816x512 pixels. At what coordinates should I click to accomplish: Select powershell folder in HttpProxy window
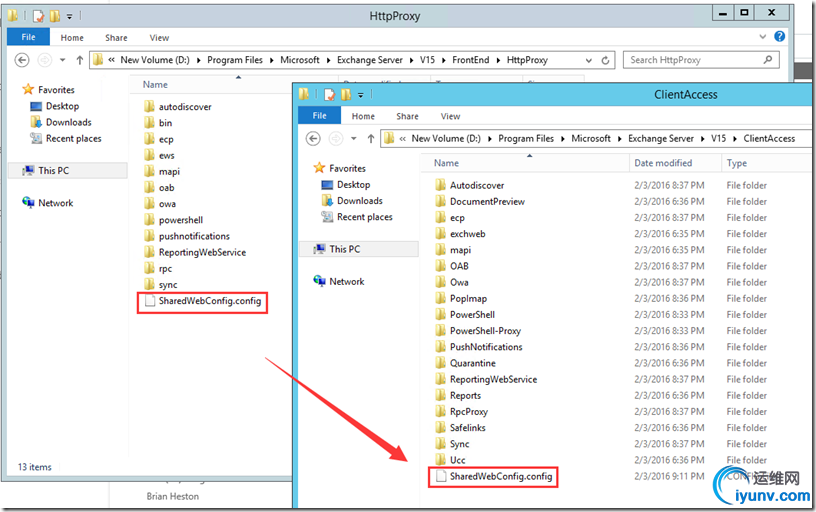click(173, 220)
